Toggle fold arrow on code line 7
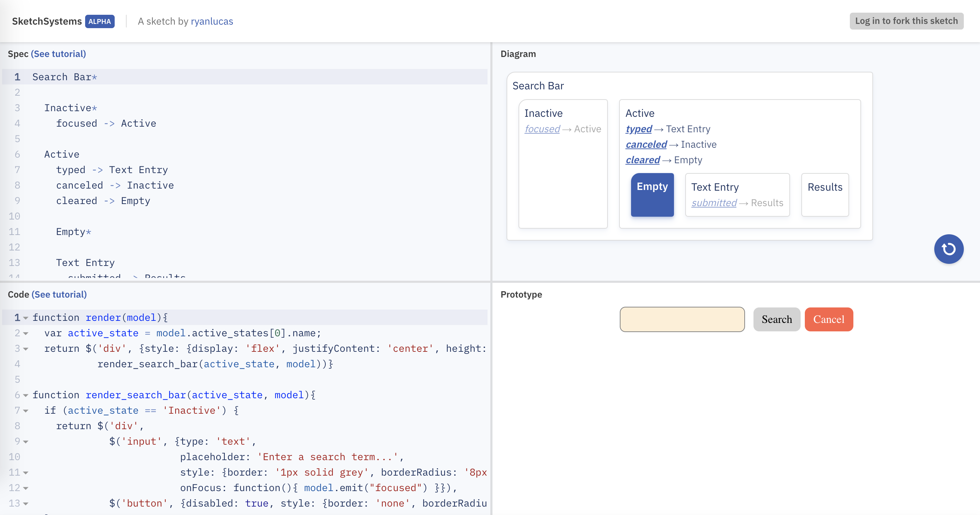 25,411
